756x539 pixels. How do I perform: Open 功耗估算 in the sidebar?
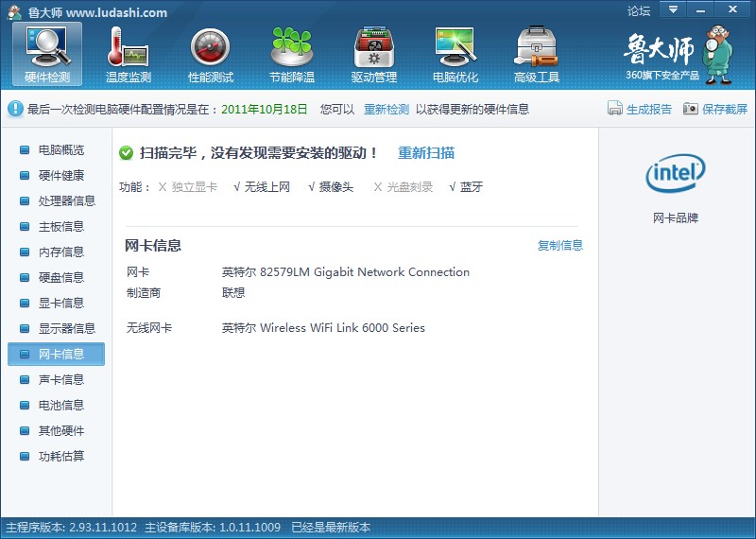60,456
